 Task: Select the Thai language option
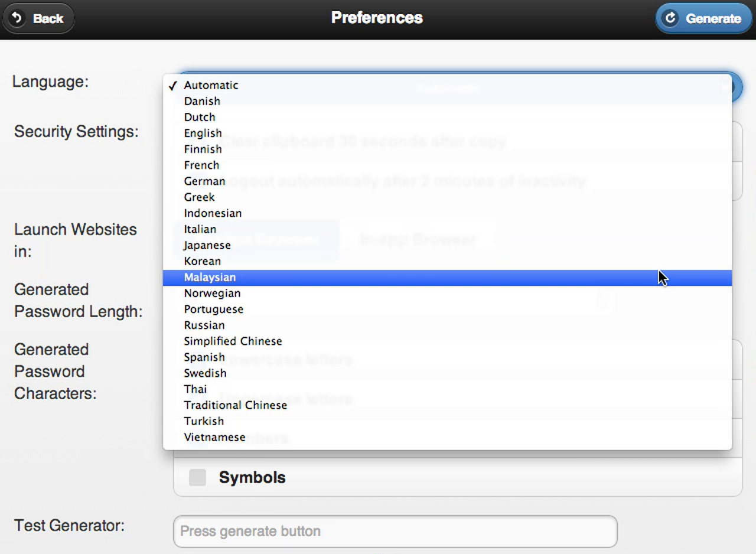pos(195,389)
